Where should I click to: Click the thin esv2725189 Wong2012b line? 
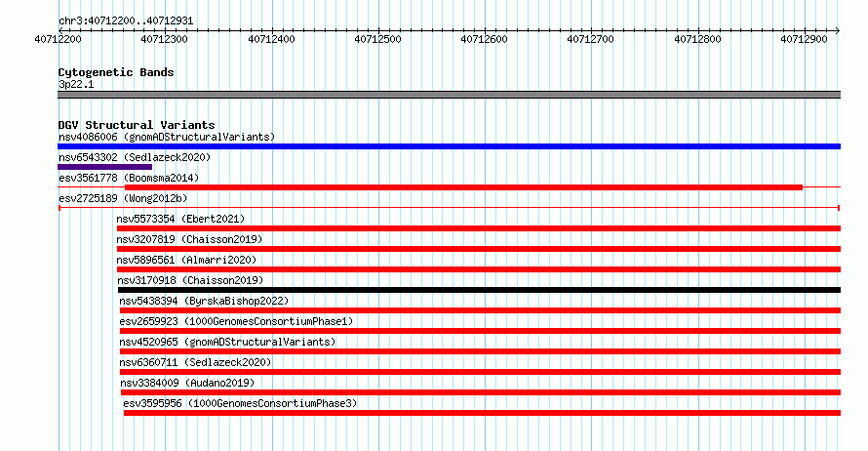(x=449, y=208)
